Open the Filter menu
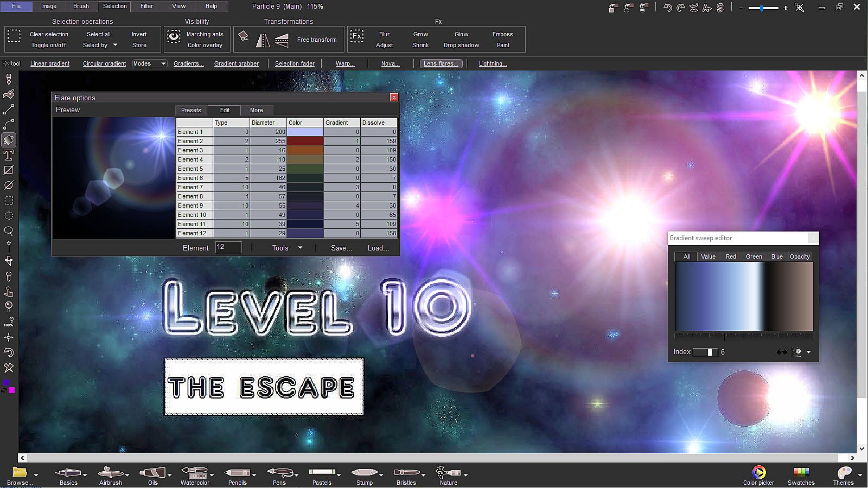 [146, 6]
